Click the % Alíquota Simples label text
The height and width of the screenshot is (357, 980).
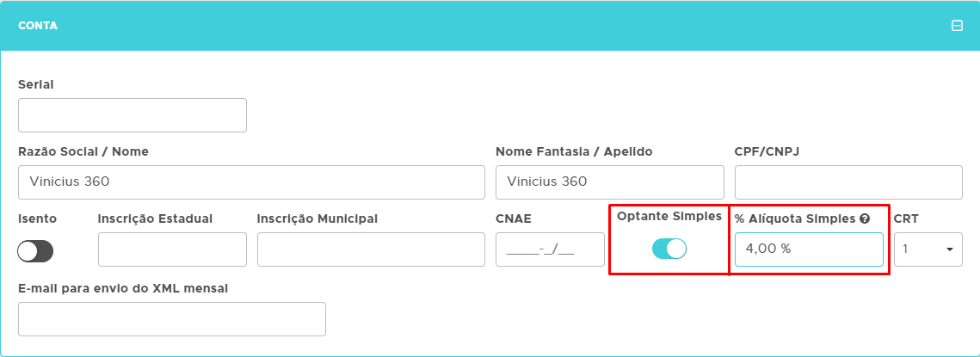coord(794,219)
